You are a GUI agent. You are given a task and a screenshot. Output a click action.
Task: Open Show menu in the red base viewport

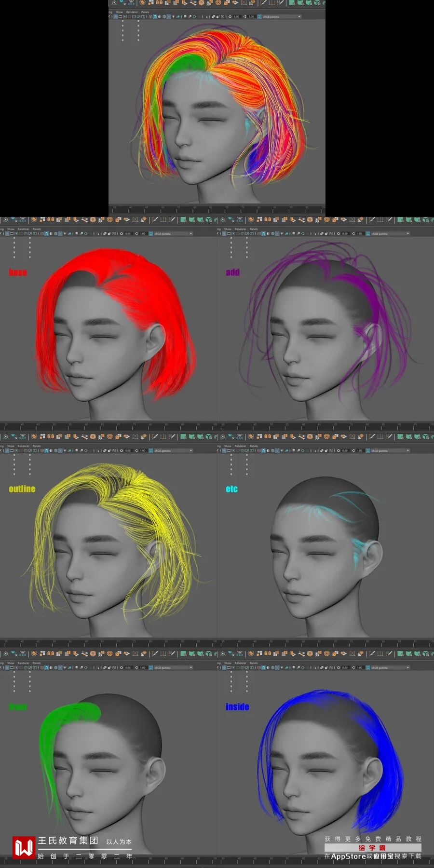tap(11, 229)
